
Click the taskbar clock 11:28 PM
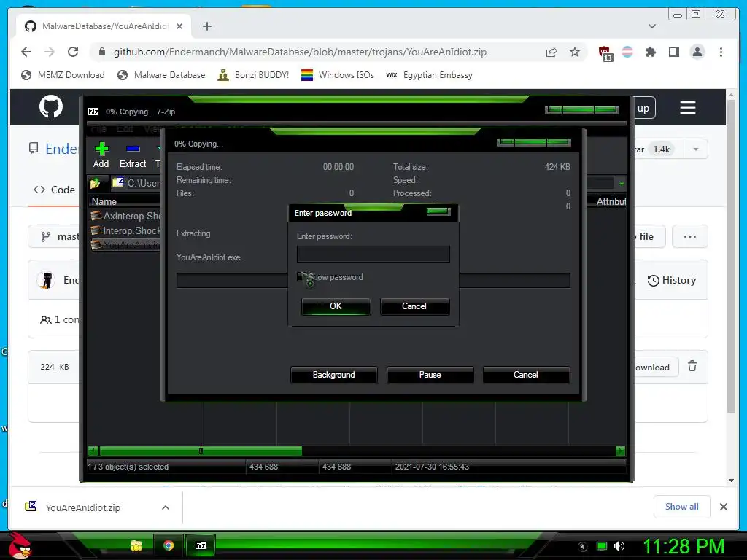(683, 546)
